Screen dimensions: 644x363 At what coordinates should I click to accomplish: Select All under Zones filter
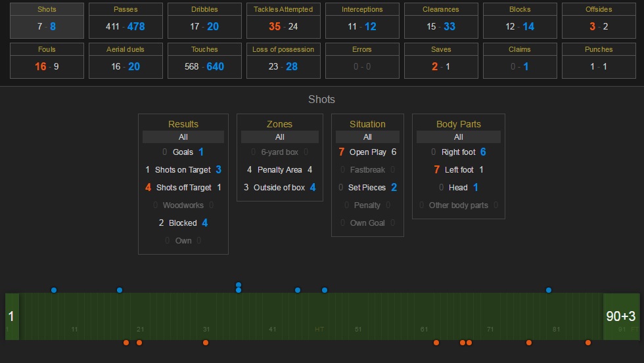(x=280, y=137)
